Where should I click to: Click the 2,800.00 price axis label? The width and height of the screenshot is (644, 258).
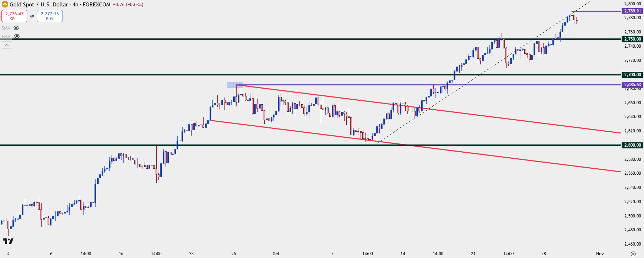point(633,4)
